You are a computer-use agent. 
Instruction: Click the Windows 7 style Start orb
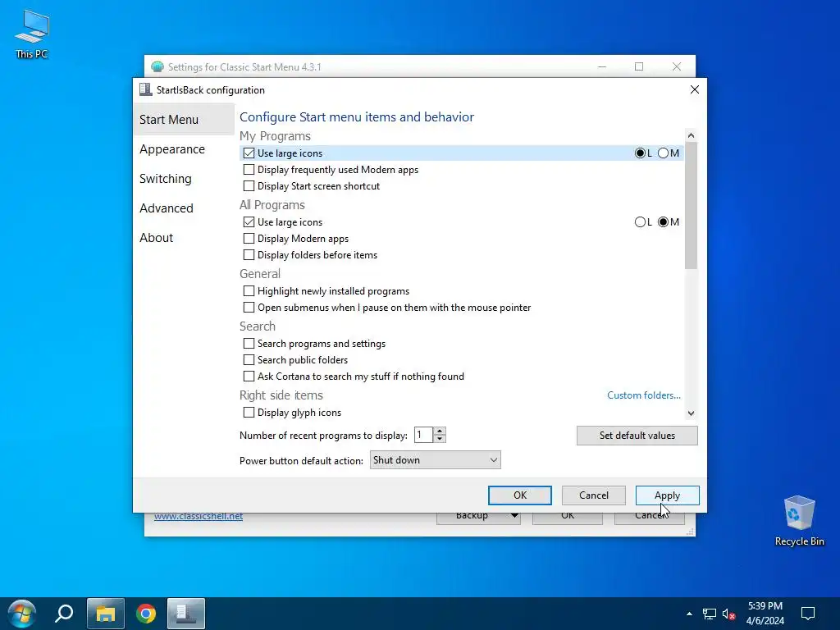[x=21, y=614]
